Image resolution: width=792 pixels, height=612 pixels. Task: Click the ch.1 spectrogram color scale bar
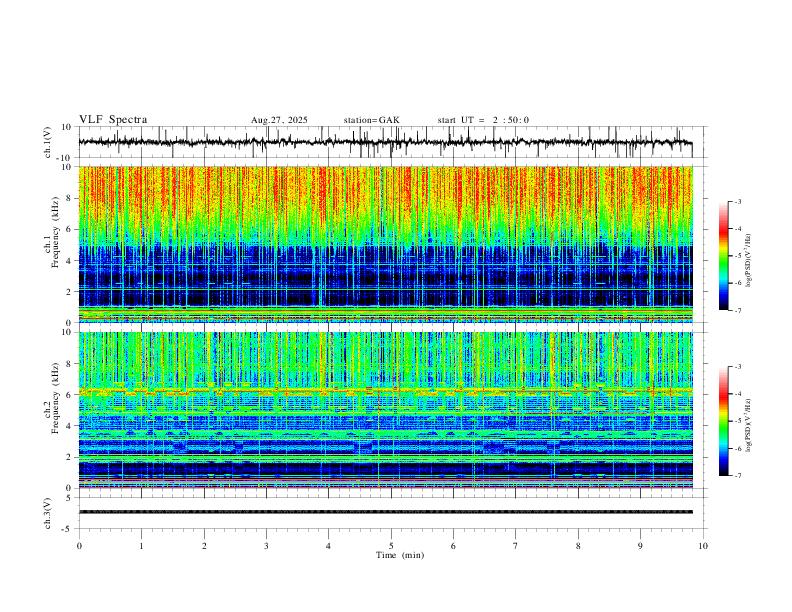tap(723, 256)
